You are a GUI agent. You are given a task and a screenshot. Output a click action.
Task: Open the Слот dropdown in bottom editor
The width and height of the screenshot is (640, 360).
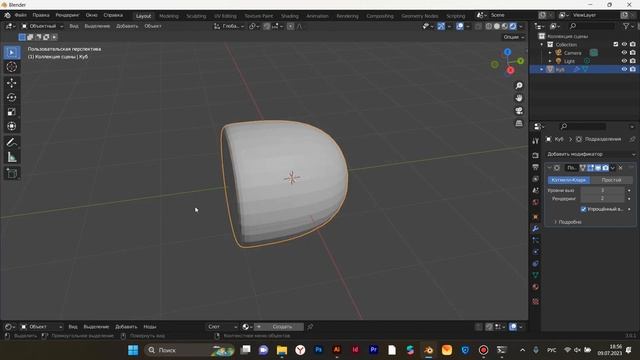click(x=222, y=327)
